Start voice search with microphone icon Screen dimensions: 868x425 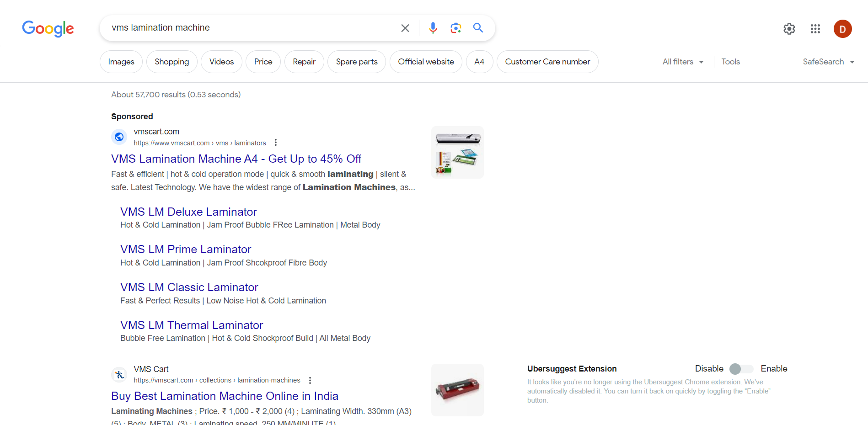click(433, 28)
